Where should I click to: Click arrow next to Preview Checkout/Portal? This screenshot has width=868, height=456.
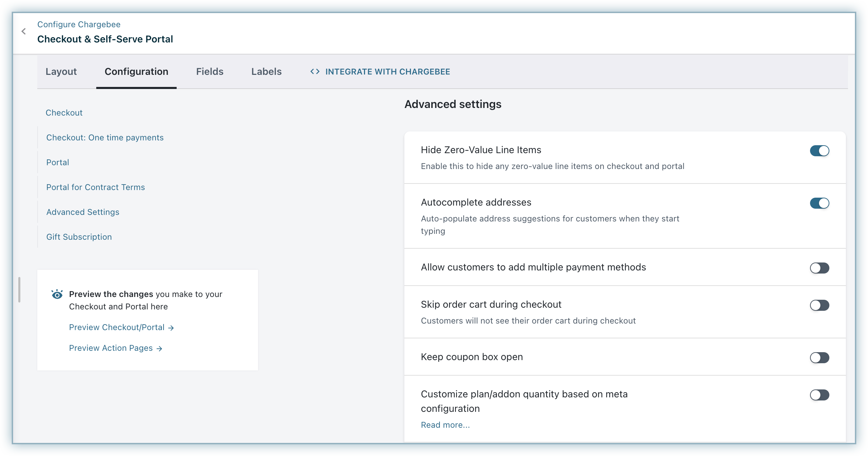point(171,328)
